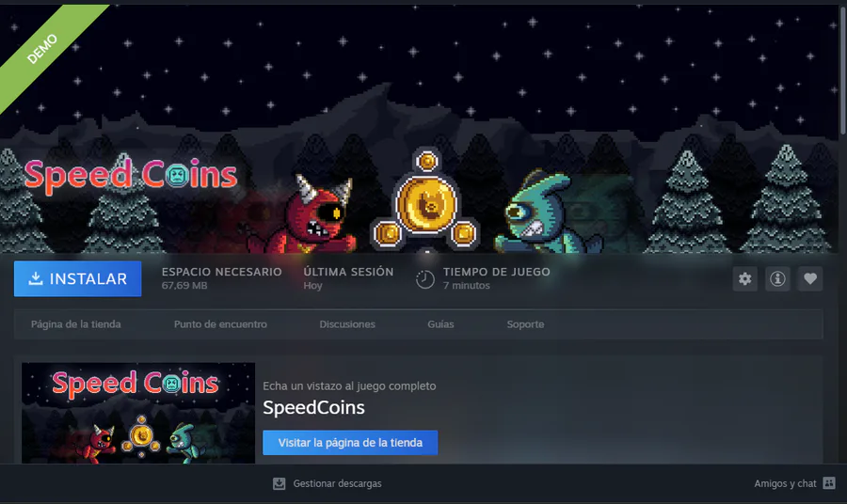Click the Speed Coins full game thumbnail
Screen dimensions: 847x504
[x=138, y=413]
